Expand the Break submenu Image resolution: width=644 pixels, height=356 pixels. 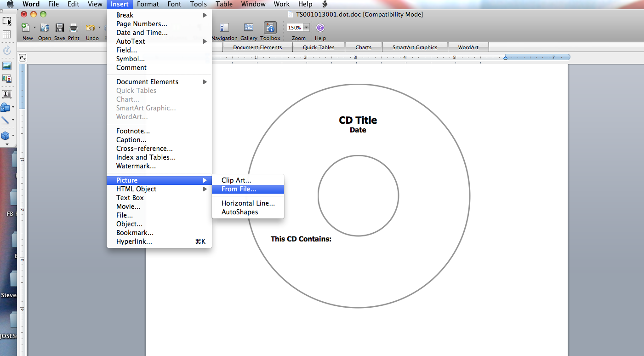[159, 15]
